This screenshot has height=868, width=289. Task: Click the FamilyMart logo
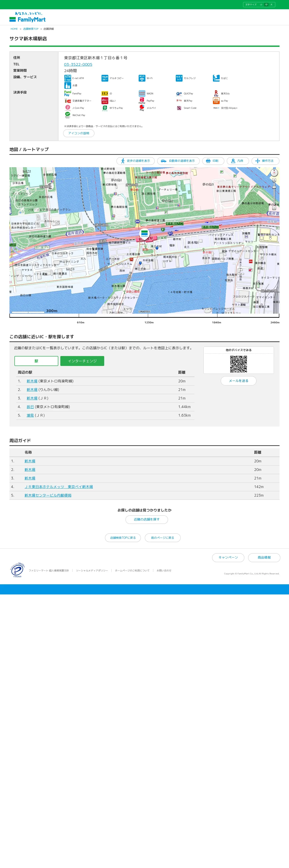pyautogui.click(x=28, y=17)
